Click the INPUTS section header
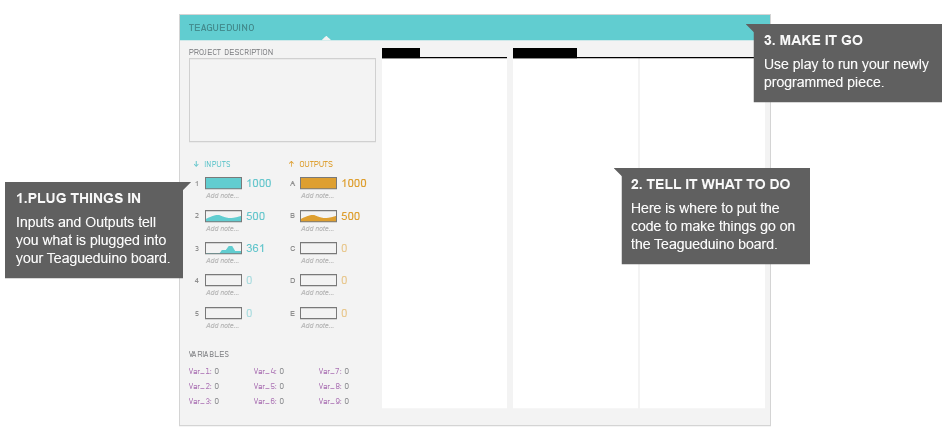Viewport: 950px width, 441px height. click(217, 164)
